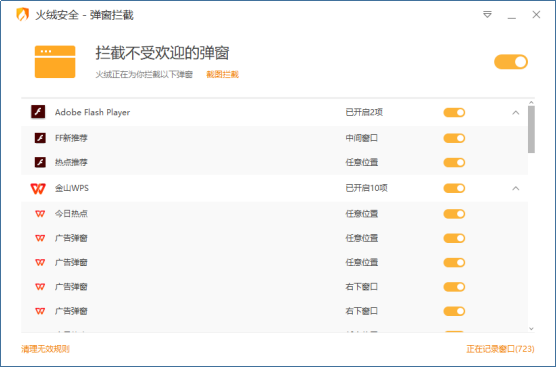
Task: Toggle the 金山WPS group switch
Action: 454,188
